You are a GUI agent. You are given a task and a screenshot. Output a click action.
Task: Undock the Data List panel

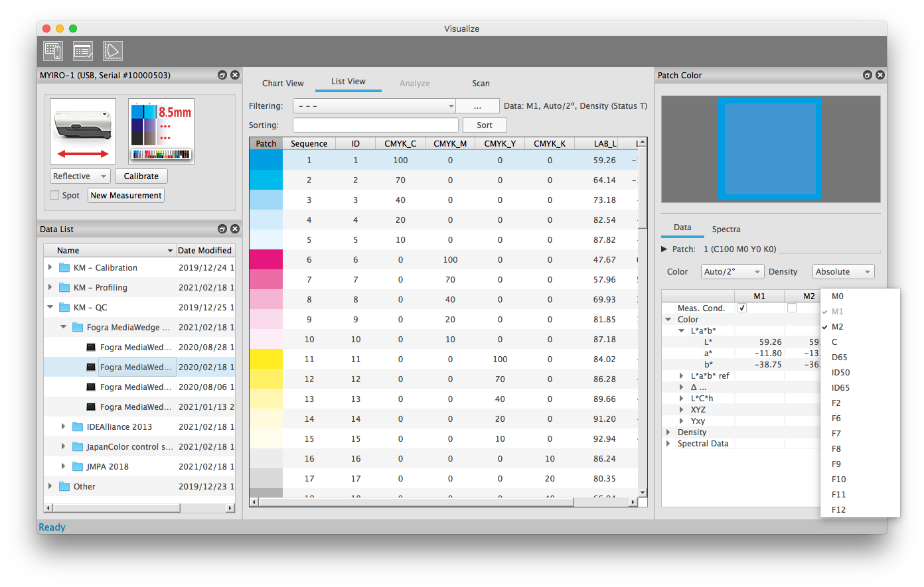point(222,229)
